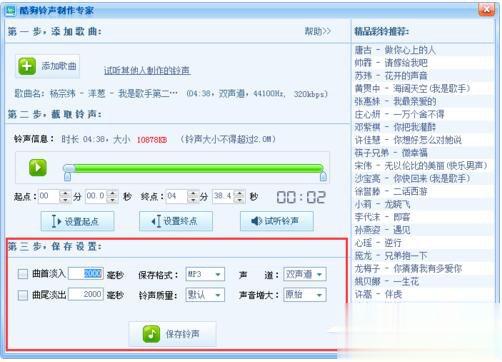Image resolution: width=502 pixels, height=362 pixels.
Task: Select 张惠妹 - 我最亲爱的 in the list
Action: click(395, 101)
